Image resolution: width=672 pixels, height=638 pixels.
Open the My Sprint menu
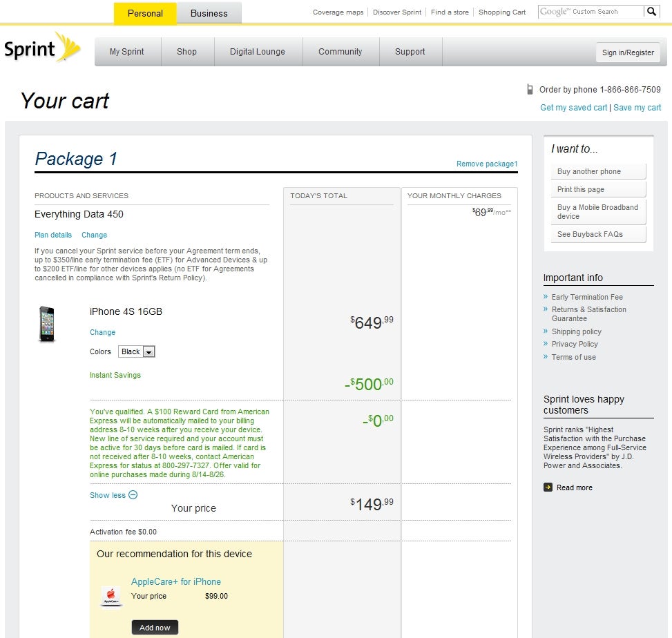(127, 52)
